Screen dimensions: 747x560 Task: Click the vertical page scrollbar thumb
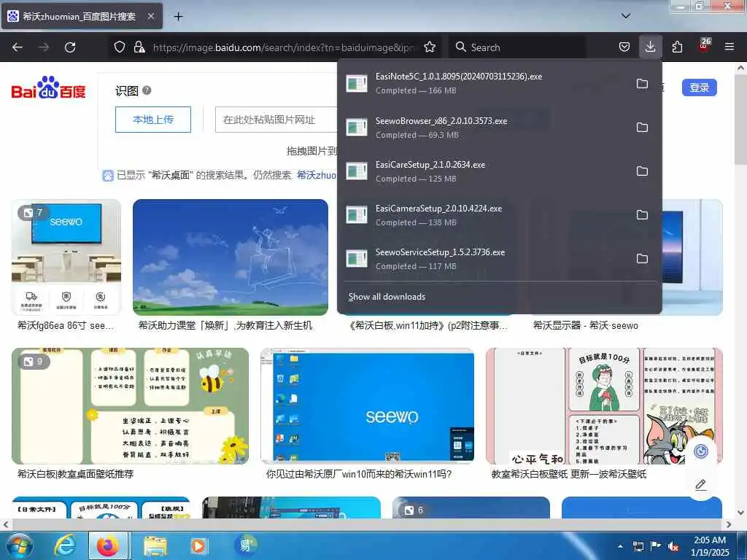click(x=741, y=119)
